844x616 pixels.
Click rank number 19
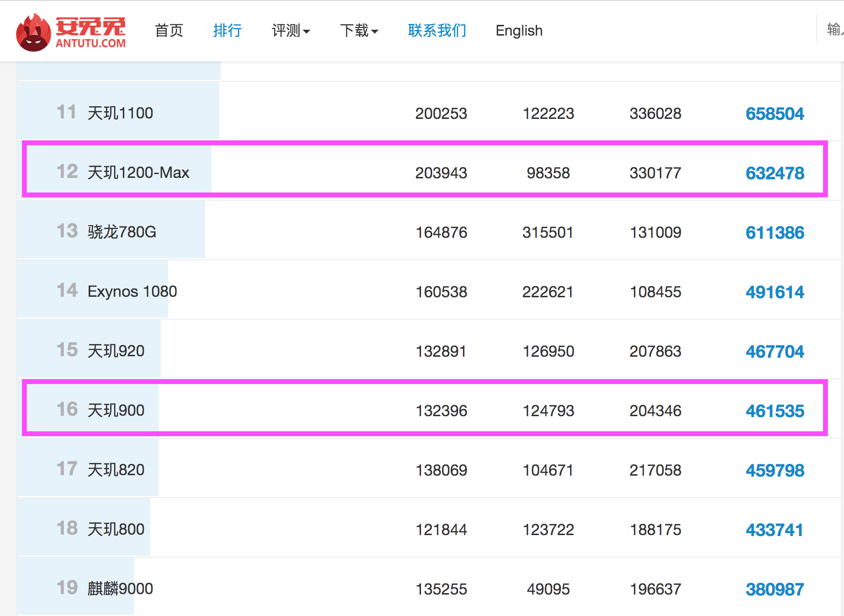point(67,588)
